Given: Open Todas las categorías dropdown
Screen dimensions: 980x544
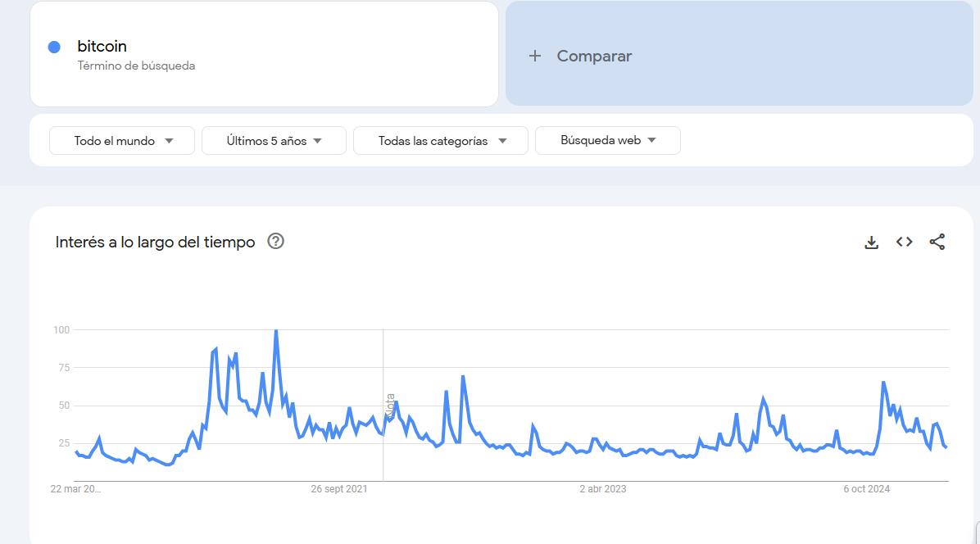Looking at the screenshot, I should (441, 141).
